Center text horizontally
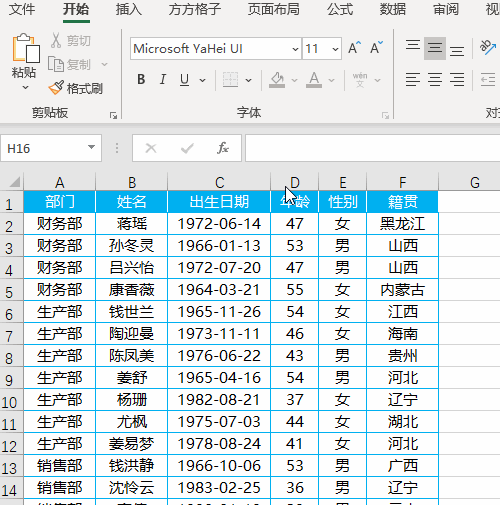Screen dimensions: 500x505 coord(435,80)
